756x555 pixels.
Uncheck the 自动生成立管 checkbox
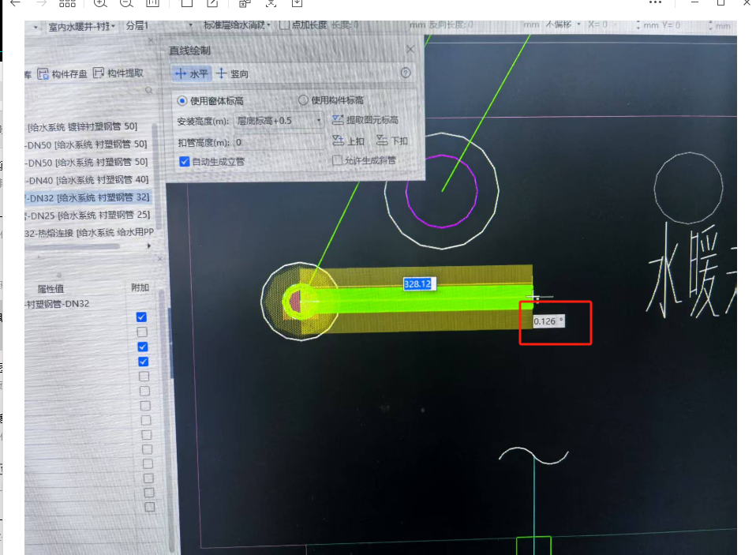coord(185,162)
